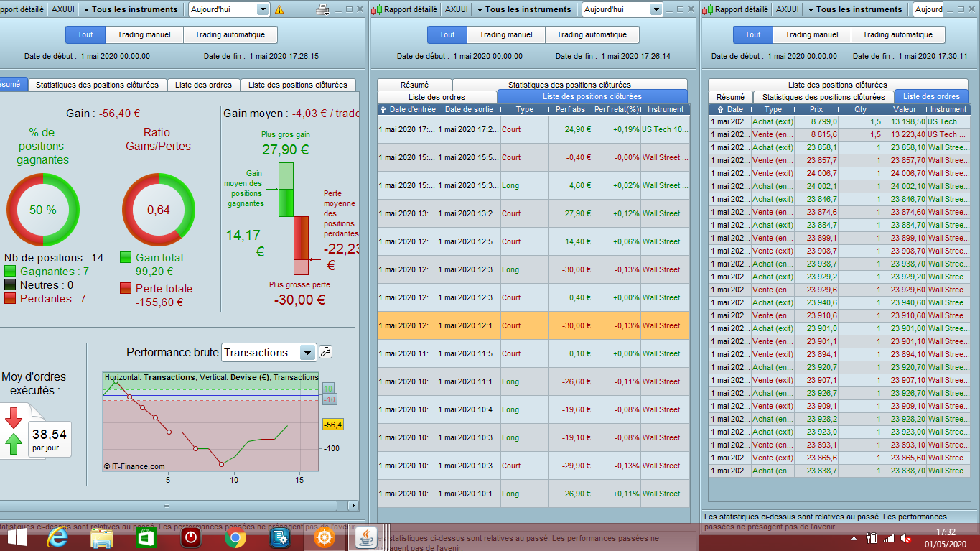This screenshot has width=980, height=551.
Task: Click the green Gagnantes legend swatch
Action: coord(10,271)
